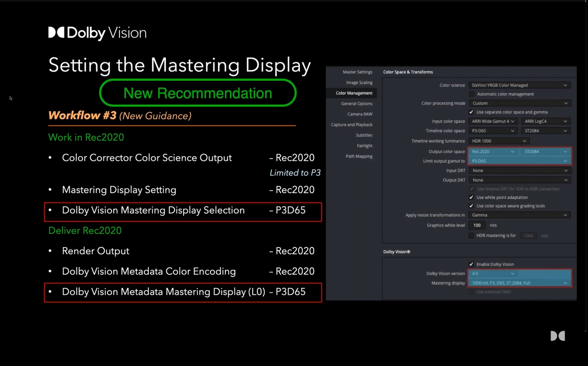Viewport: 588px width, 366px height.
Task: Open Capture and Playback settings
Action: click(351, 125)
